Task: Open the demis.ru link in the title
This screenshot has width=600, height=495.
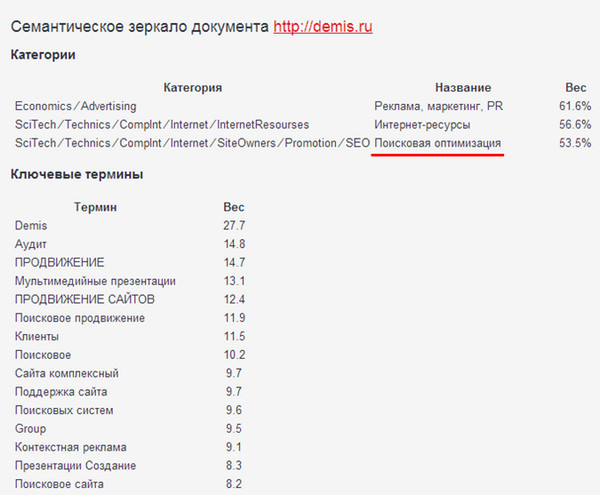Action: tap(322, 26)
